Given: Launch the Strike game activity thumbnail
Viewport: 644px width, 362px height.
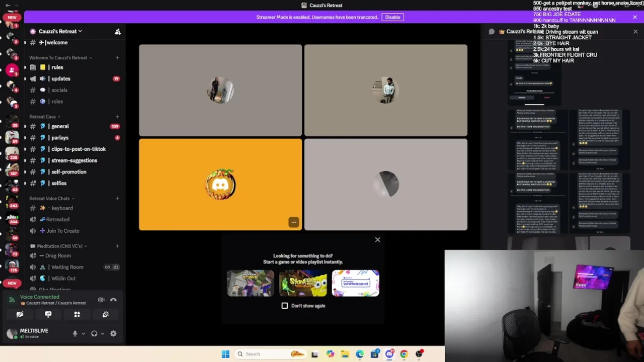Looking at the screenshot, I should 251,283.
